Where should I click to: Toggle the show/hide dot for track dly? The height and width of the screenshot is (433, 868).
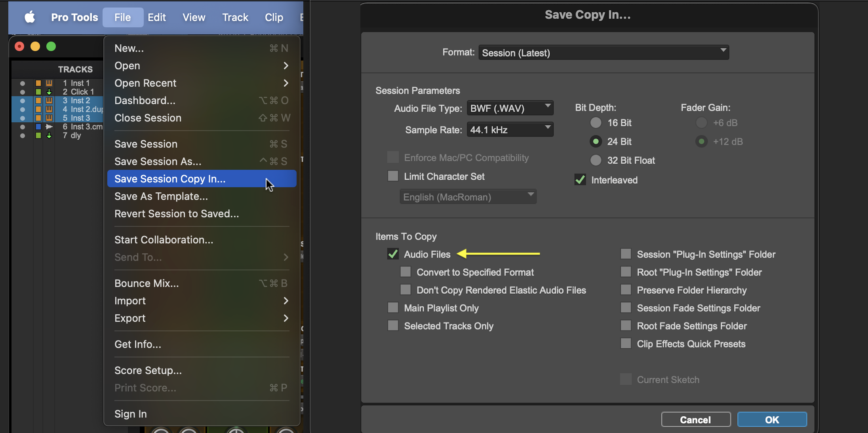23,136
